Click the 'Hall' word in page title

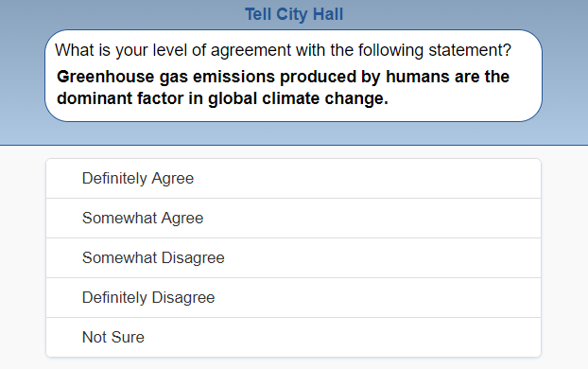click(328, 14)
